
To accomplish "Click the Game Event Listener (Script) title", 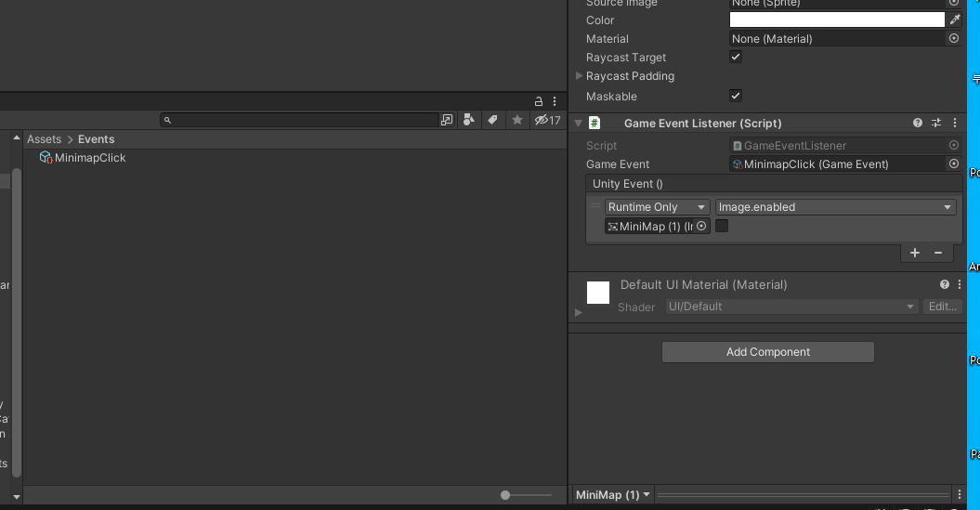I will click(x=702, y=124).
